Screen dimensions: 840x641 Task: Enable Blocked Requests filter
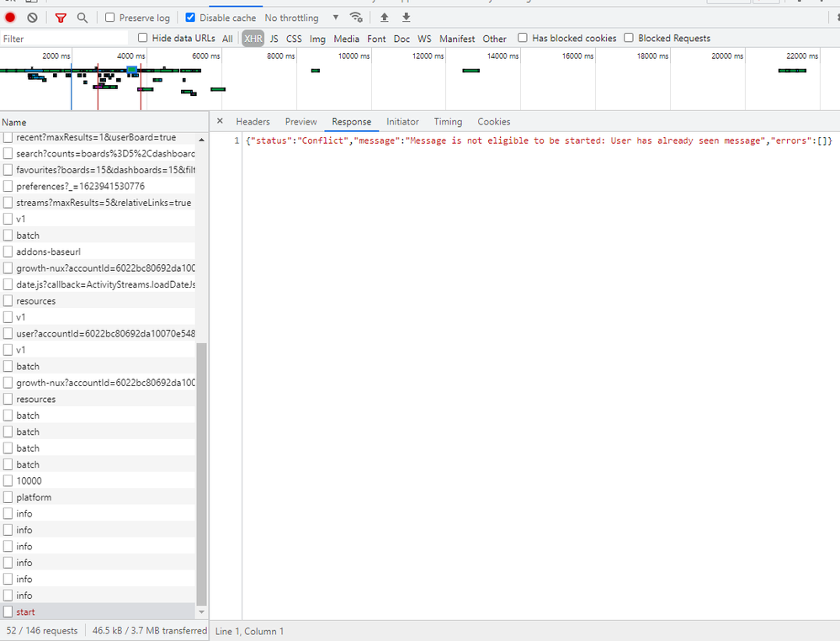pyautogui.click(x=629, y=38)
